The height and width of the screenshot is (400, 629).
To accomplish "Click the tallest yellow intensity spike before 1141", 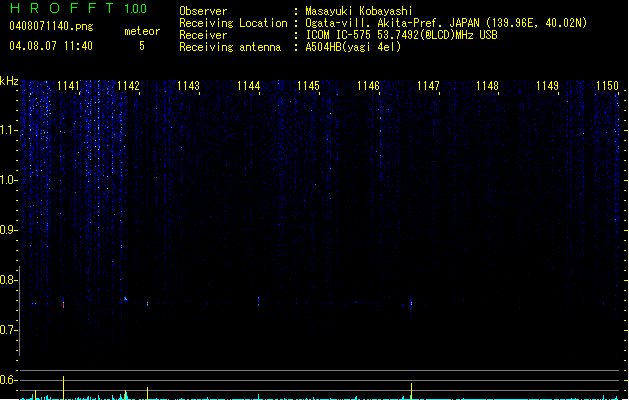I will point(63,388).
